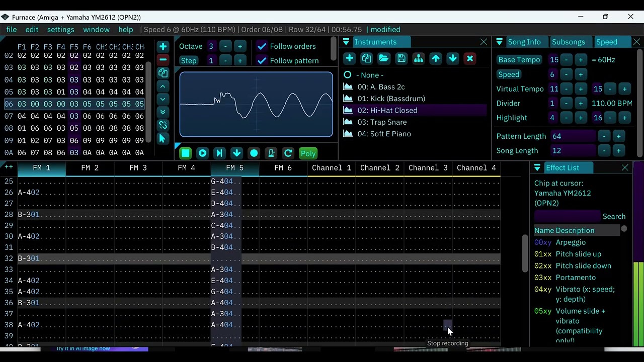Decrease Pattern Length with minus

[604, 136]
